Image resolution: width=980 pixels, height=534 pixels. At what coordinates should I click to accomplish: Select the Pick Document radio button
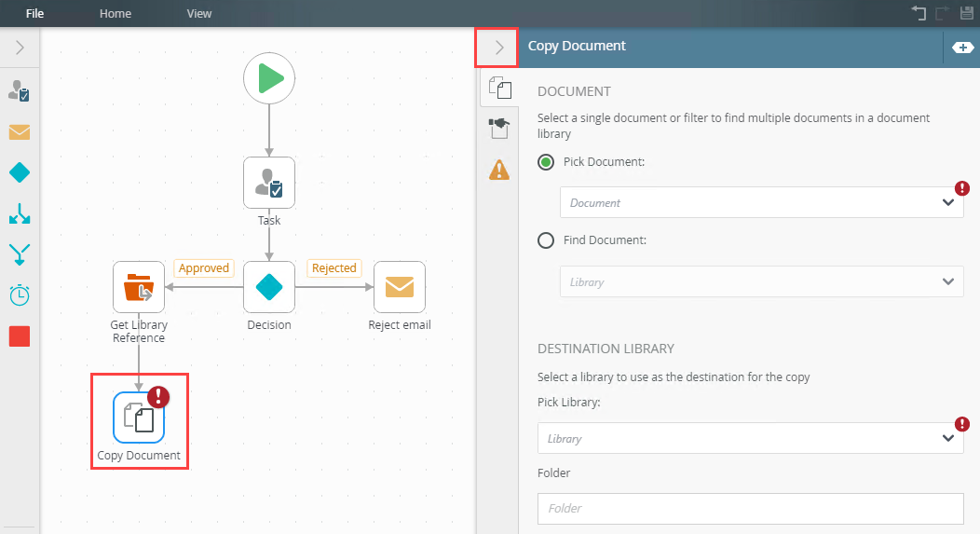point(547,162)
